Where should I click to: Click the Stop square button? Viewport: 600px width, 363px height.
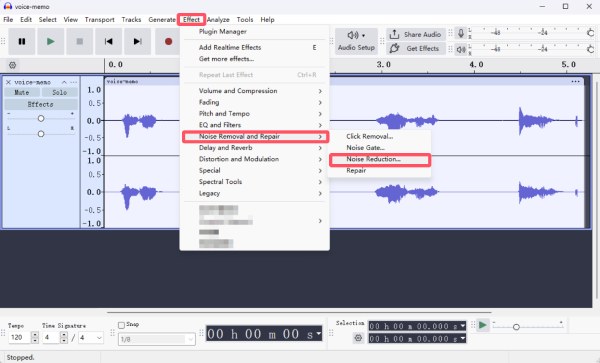(x=80, y=41)
